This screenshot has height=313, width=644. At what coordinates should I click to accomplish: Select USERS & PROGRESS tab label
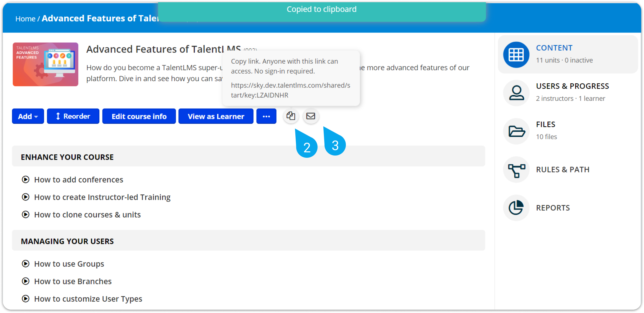click(x=572, y=86)
